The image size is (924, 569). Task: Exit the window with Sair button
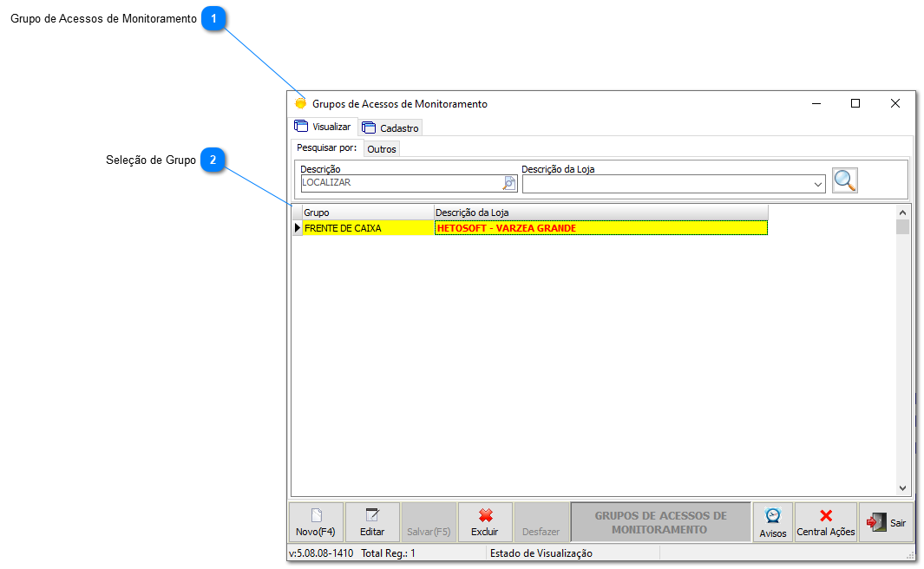886,522
